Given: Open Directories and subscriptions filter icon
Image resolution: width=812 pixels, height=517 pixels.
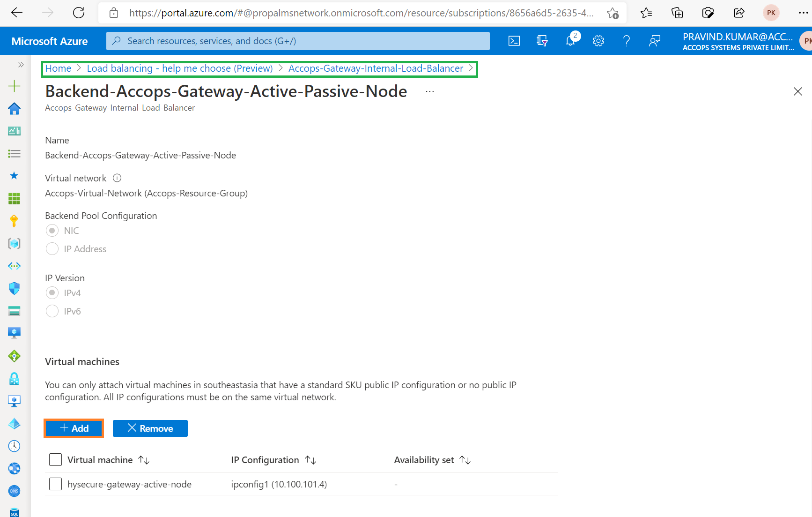Looking at the screenshot, I should (x=542, y=41).
